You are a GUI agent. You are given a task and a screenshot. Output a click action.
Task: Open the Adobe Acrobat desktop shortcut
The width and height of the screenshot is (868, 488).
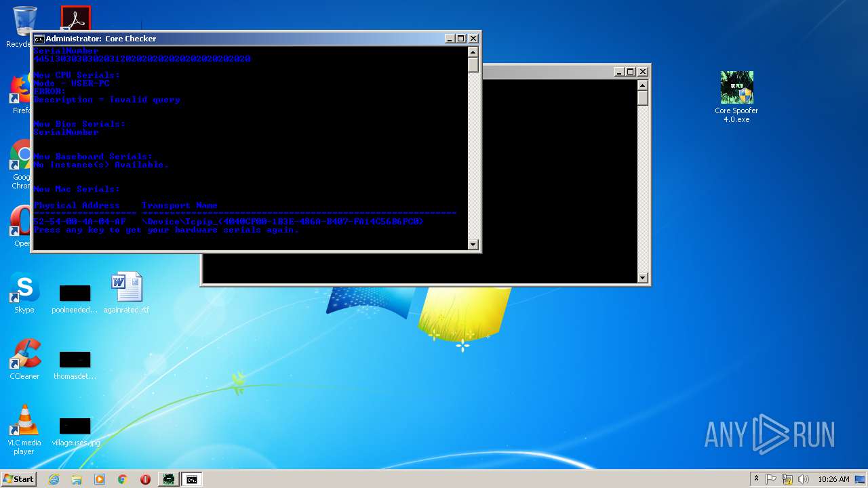pos(75,19)
